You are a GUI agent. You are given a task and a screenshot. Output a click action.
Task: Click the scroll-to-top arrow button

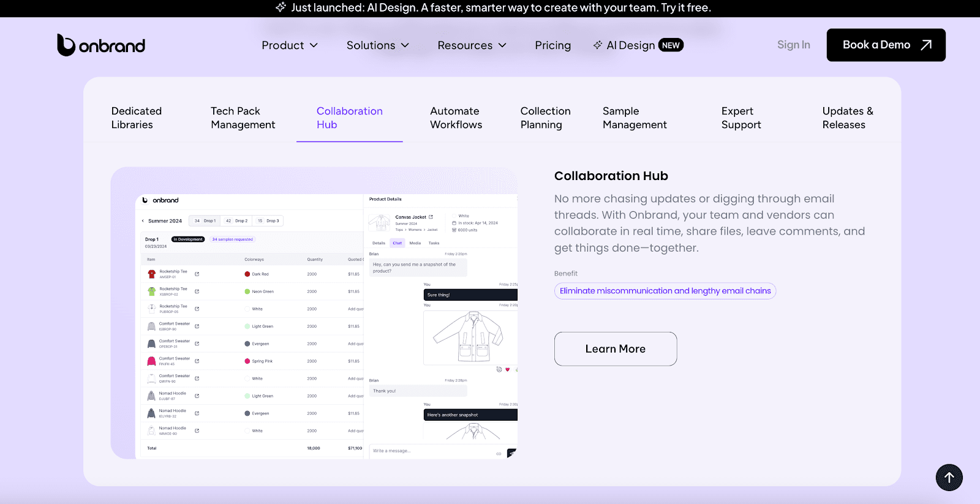[949, 478]
